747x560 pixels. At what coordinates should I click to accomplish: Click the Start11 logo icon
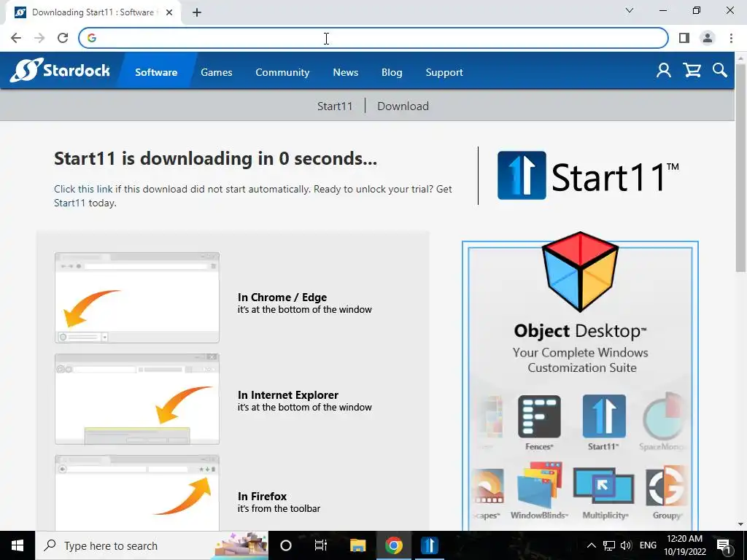click(522, 175)
